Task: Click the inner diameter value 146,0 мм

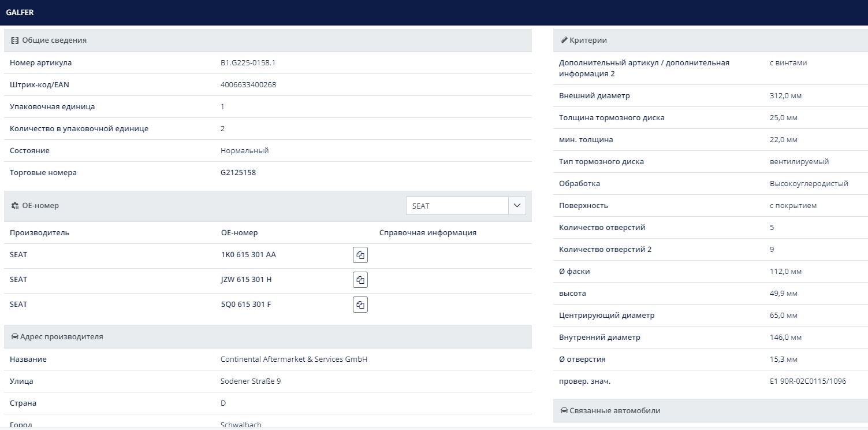Action: pos(785,337)
